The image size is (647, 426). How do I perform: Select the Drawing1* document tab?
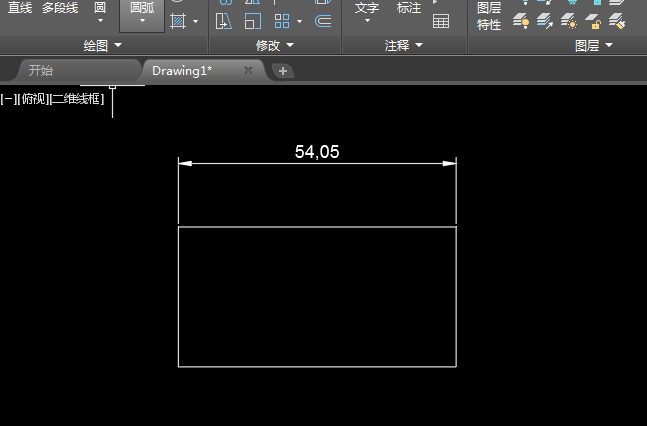coord(203,71)
